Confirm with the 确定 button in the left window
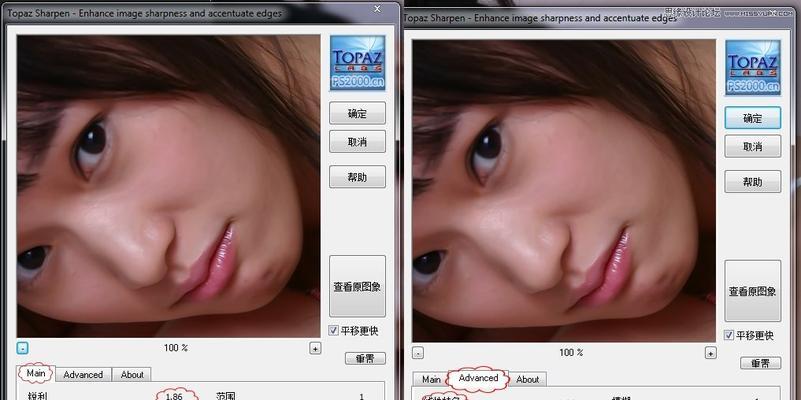801x400 pixels. tap(358, 113)
